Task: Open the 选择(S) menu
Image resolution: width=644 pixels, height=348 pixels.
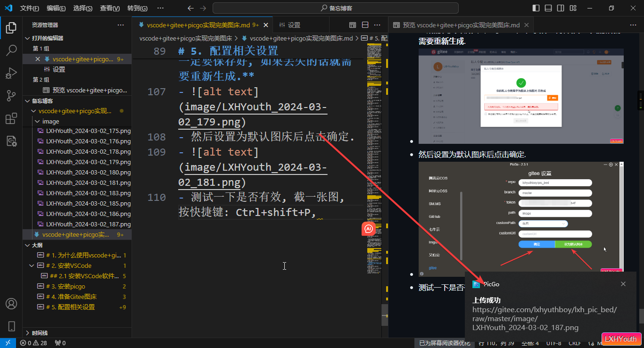Action: tap(83, 8)
